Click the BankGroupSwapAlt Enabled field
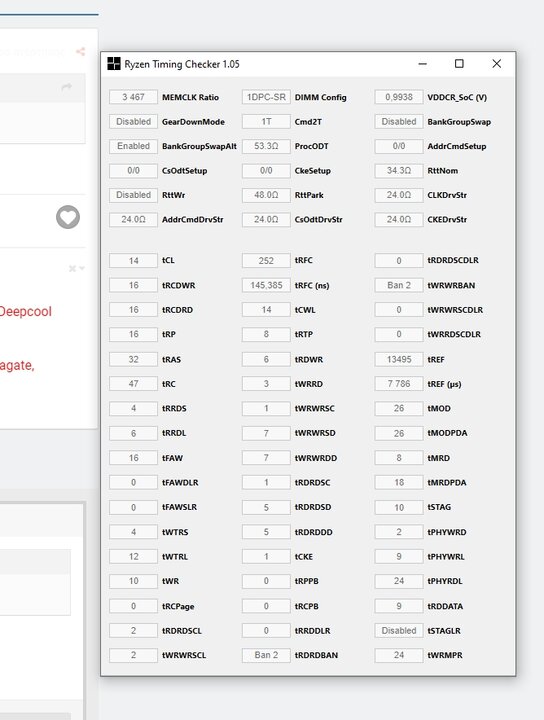This screenshot has height=720, width=544. (133, 146)
